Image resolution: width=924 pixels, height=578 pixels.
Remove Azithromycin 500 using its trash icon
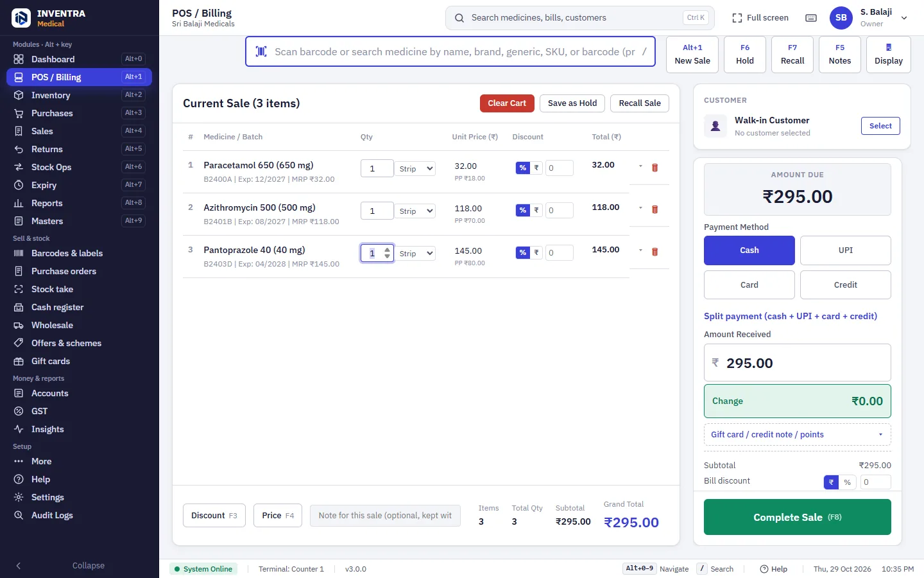coord(654,209)
